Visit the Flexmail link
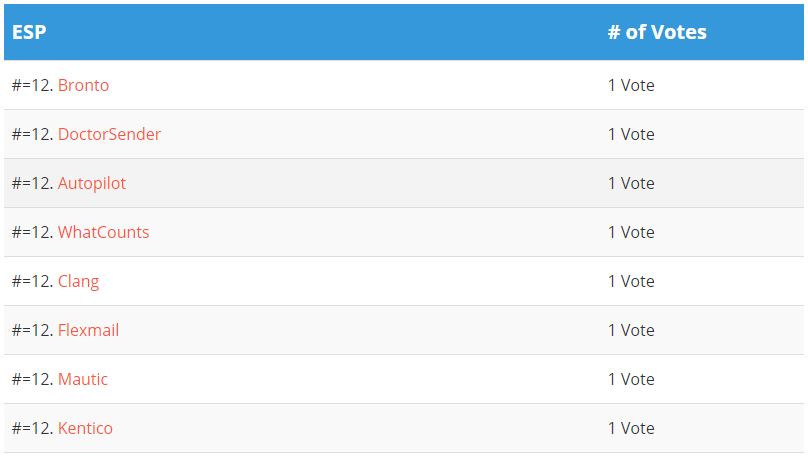This screenshot has width=808, height=458. pos(88,330)
